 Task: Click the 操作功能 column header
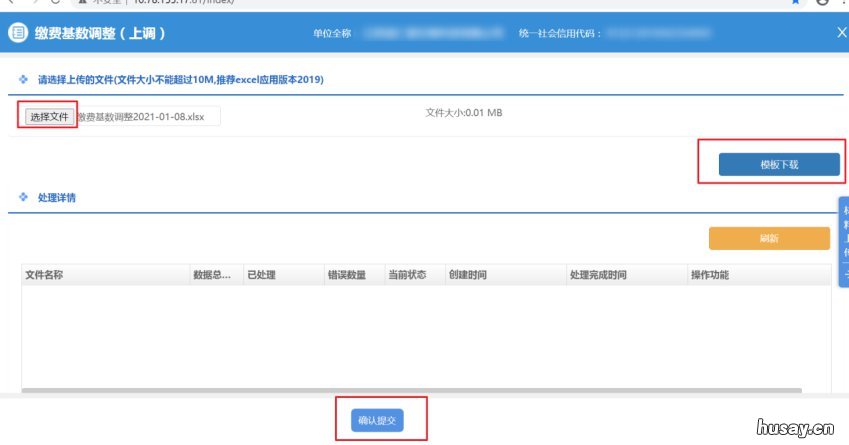pyautogui.click(x=759, y=275)
